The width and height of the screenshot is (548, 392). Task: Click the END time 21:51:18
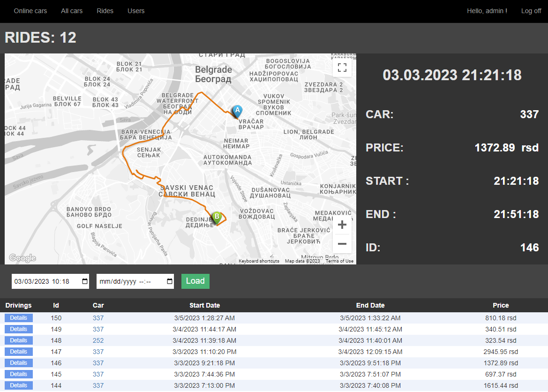point(516,214)
